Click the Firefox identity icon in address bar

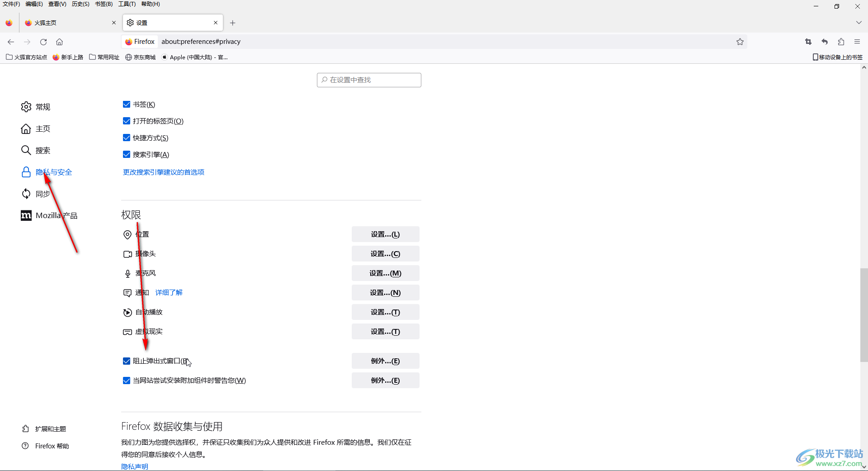tap(140, 42)
